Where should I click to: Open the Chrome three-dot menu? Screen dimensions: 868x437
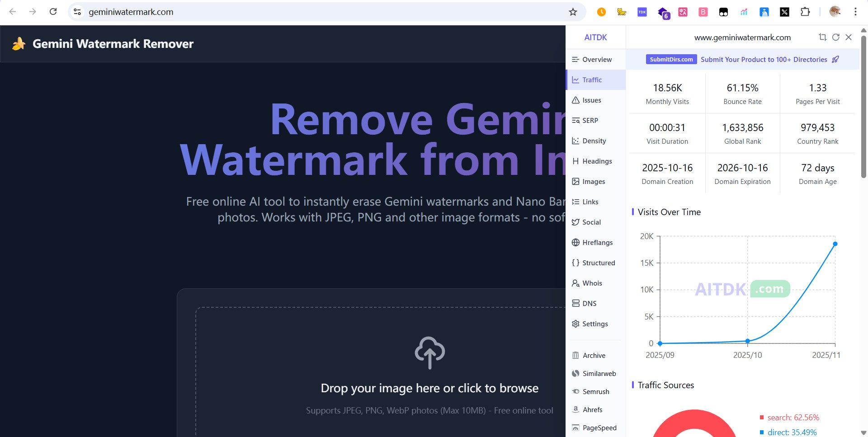pos(855,12)
